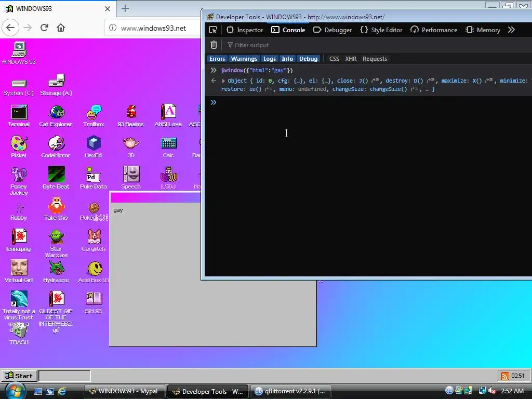Open the TRASH bin icon
The width and height of the screenshot is (532, 399).
coord(19,334)
